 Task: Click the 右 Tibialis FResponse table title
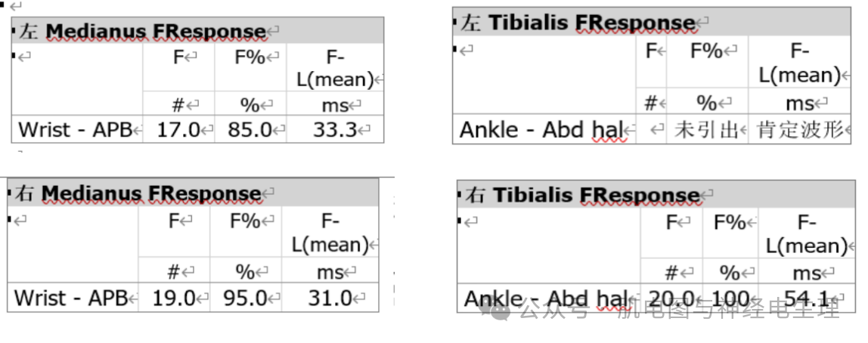click(x=582, y=196)
